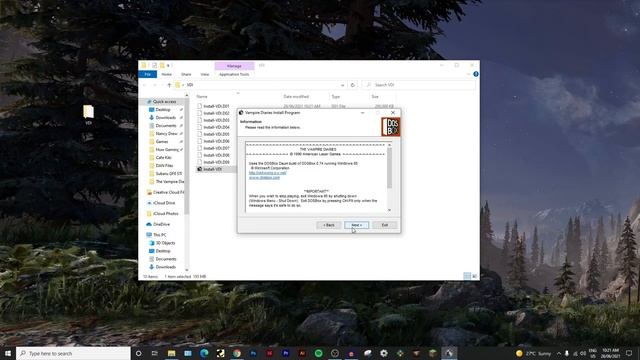The height and width of the screenshot is (360, 640).
Task: Open the View ribbon tab
Action: click(x=205, y=74)
